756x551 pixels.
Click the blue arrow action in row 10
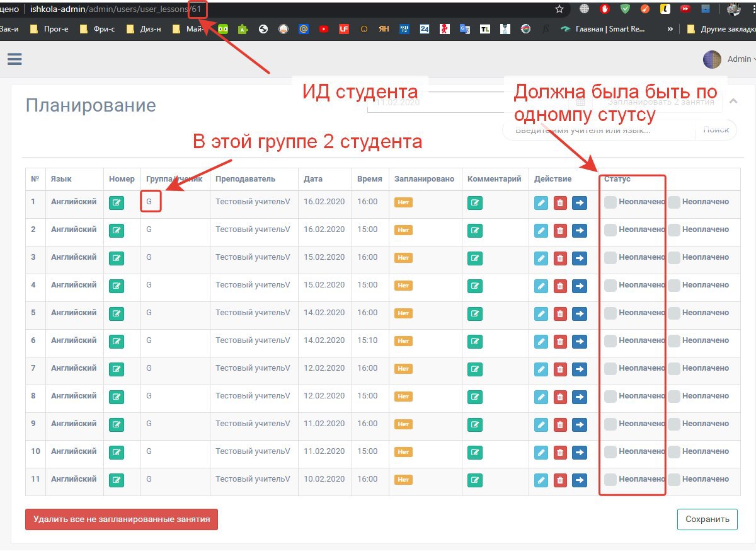pyautogui.click(x=580, y=453)
